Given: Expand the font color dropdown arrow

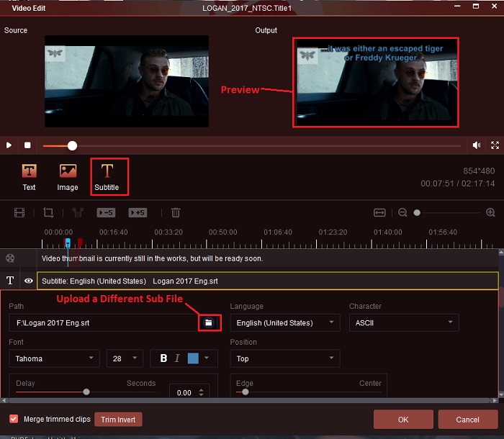Looking at the screenshot, I should pos(207,358).
